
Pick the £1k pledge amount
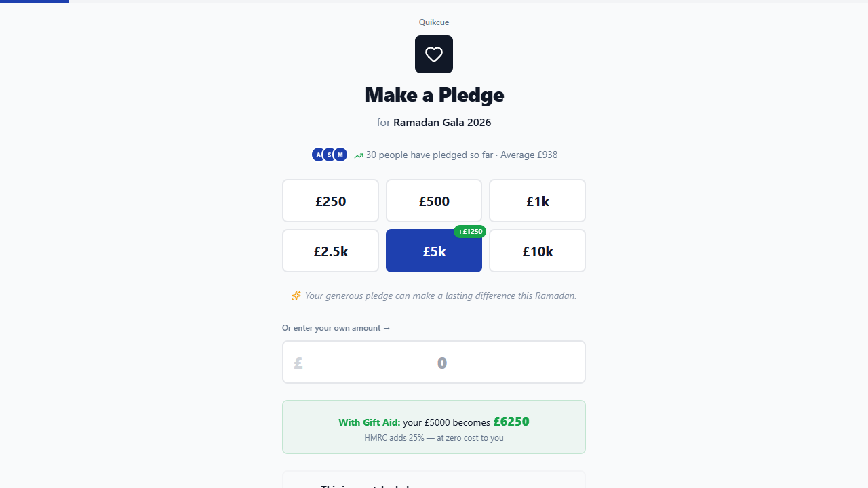pyautogui.click(x=537, y=201)
